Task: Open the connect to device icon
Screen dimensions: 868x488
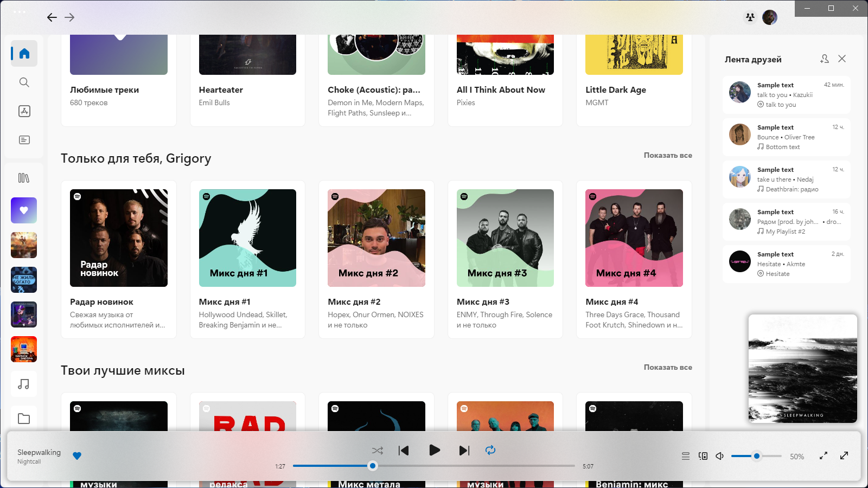Action: point(703,456)
